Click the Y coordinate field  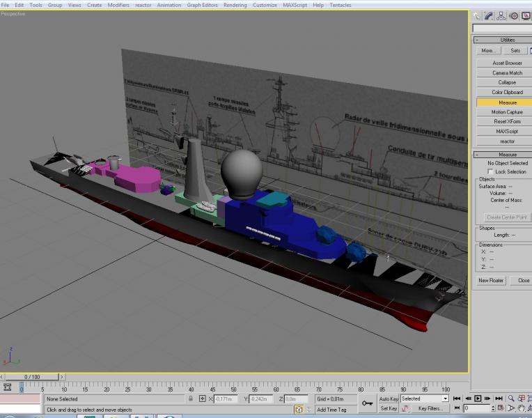point(260,399)
